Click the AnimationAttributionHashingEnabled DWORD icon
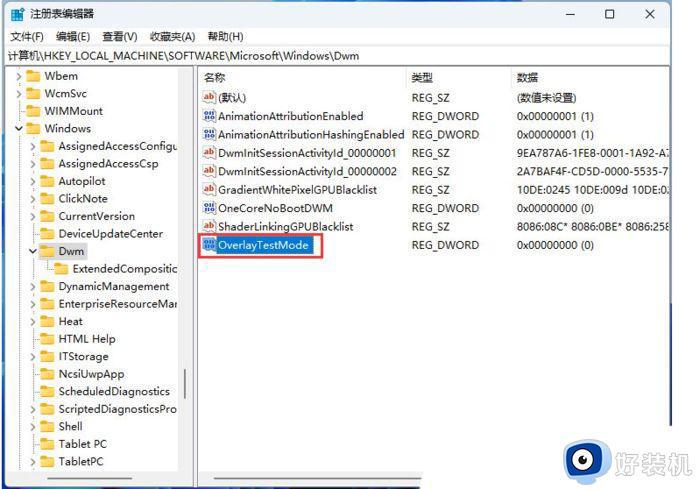Viewport: 700px width, 489px height. [209, 134]
